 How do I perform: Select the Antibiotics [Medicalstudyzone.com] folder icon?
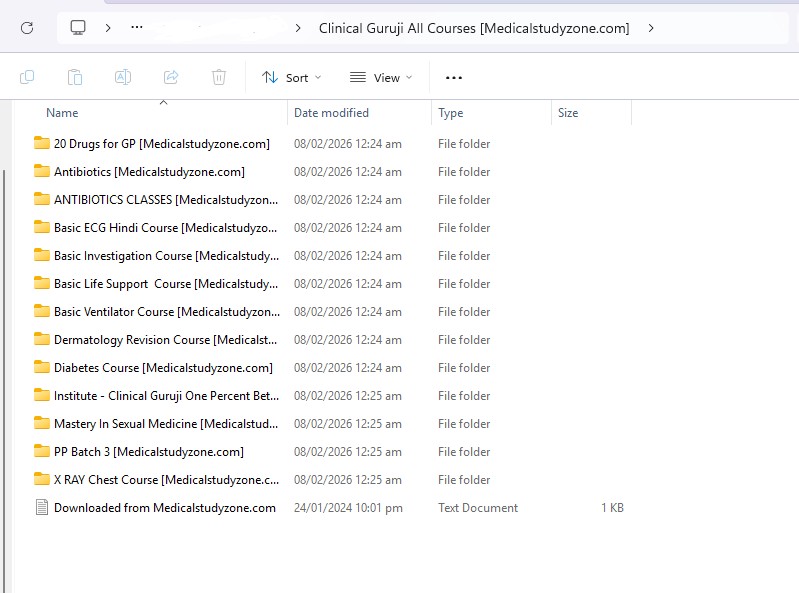[x=42, y=171]
